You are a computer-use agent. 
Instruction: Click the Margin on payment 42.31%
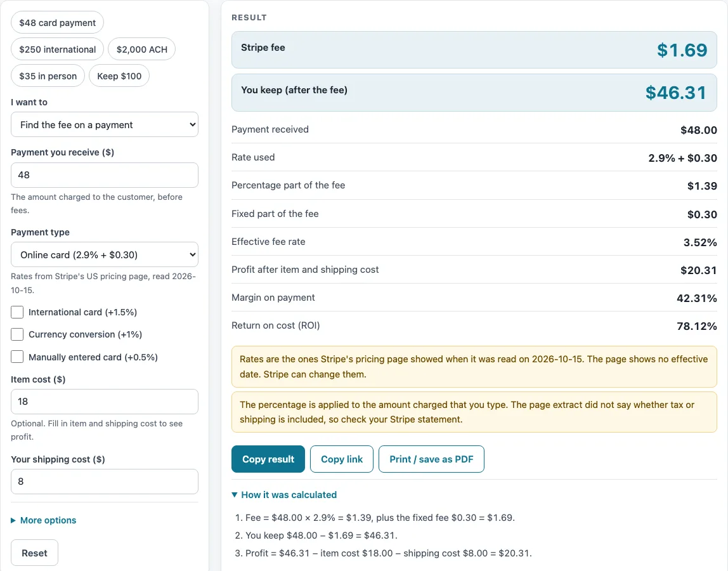pos(696,298)
